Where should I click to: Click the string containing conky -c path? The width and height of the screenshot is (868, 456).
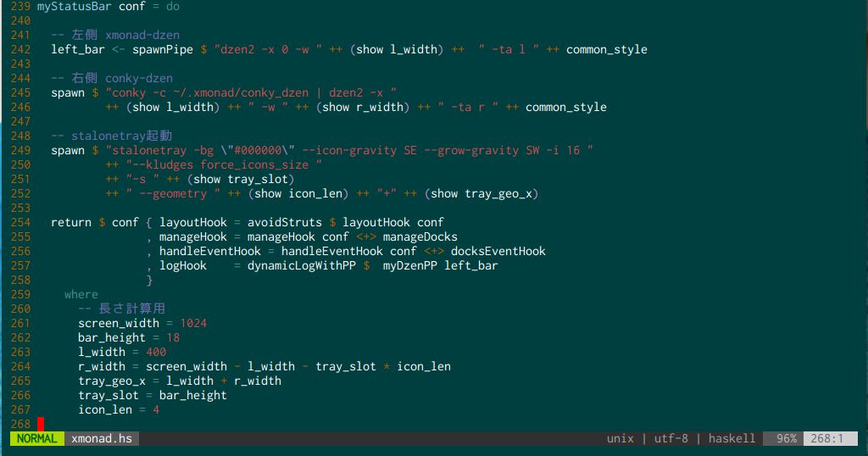pyautogui.click(x=251, y=93)
